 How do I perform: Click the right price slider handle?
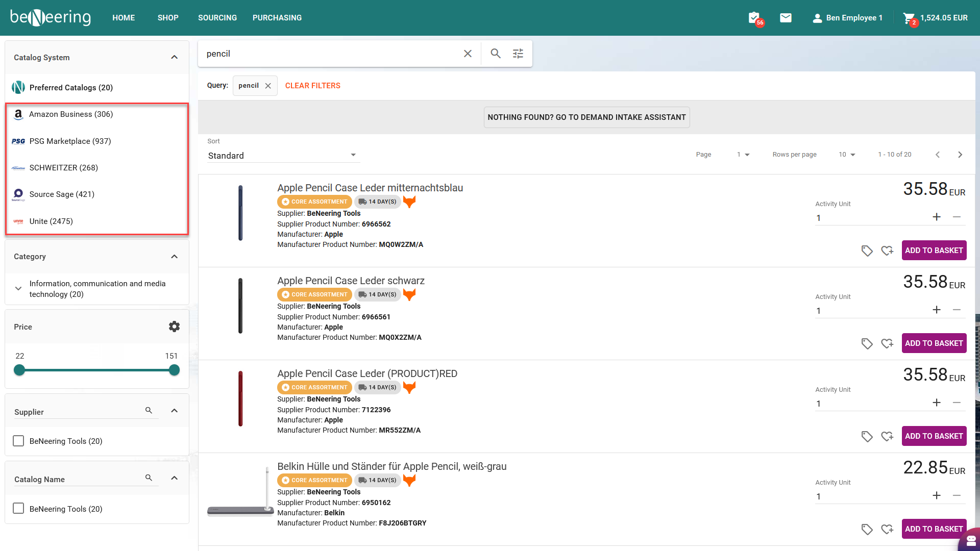pos(174,370)
